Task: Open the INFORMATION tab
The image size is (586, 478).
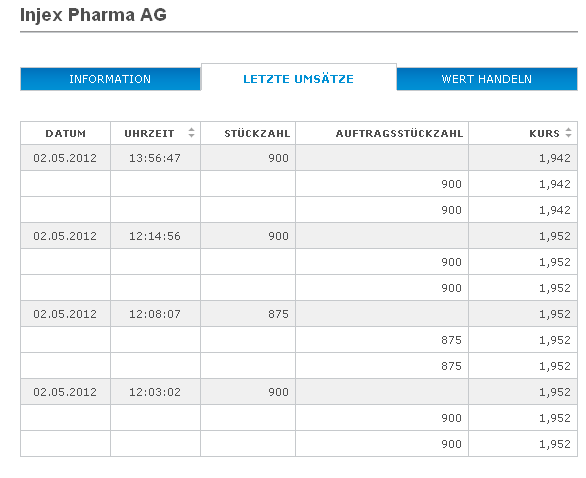Action: coord(110,79)
